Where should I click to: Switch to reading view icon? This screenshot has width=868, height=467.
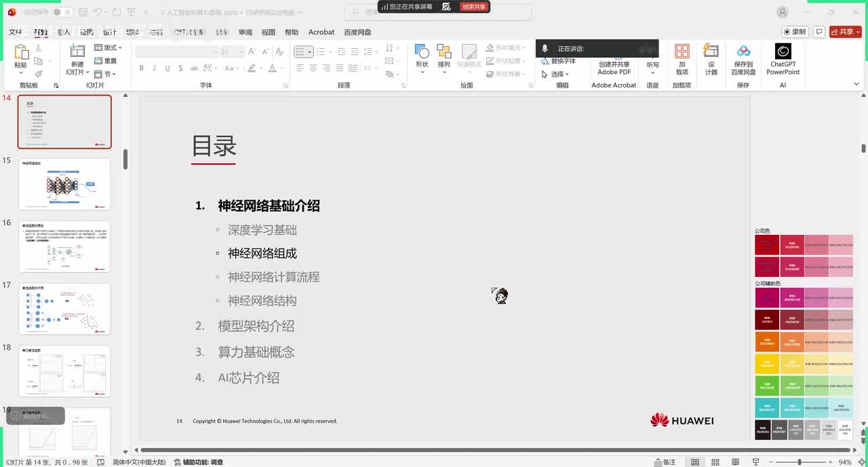point(736,462)
